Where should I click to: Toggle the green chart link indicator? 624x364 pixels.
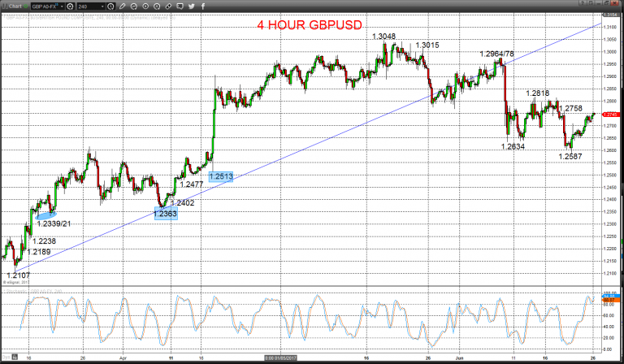pos(26,6)
